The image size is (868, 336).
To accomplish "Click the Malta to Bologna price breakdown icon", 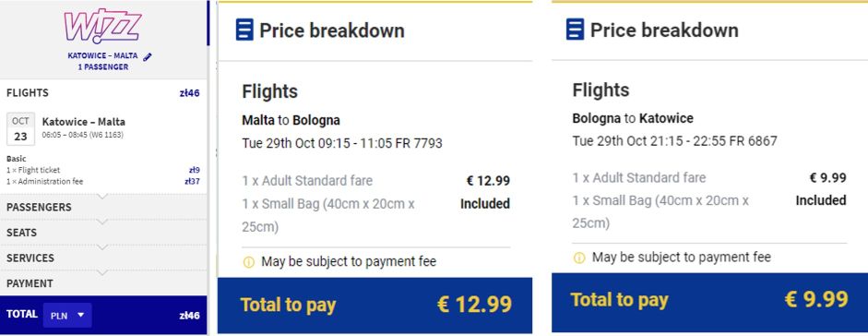I will (x=244, y=30).
